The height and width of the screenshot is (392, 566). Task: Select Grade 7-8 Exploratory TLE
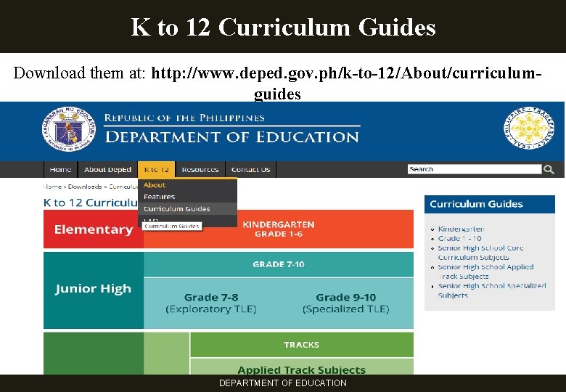click(x=211, y=303)
